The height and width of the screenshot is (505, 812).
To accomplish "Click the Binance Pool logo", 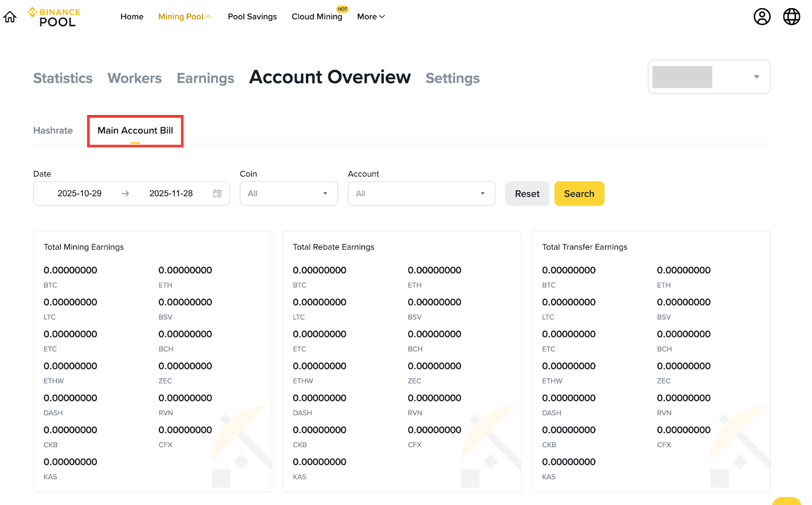I will (x=54, y=17).
